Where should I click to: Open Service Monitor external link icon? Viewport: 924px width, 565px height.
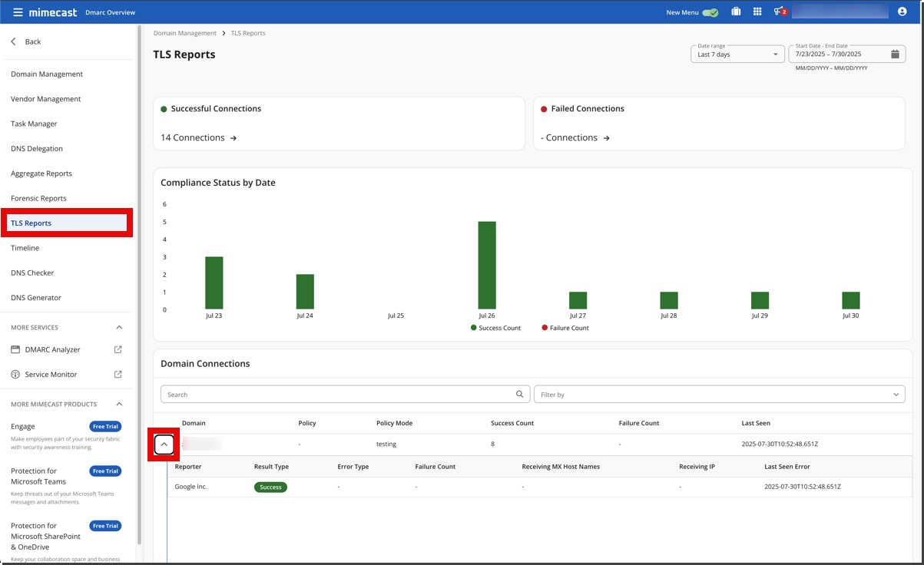[118, 375]
